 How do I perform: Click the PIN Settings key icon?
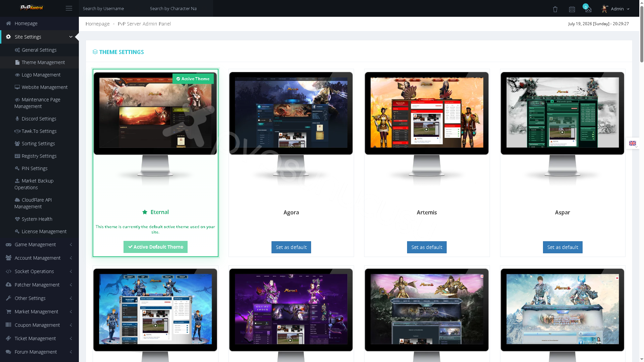point(17,168)
